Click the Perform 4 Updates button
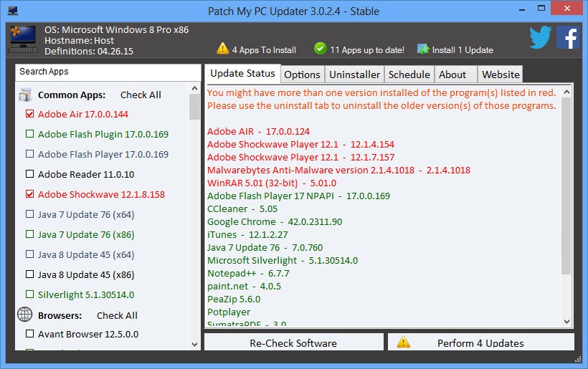The image size is (588, 369). tap(481, 342)
